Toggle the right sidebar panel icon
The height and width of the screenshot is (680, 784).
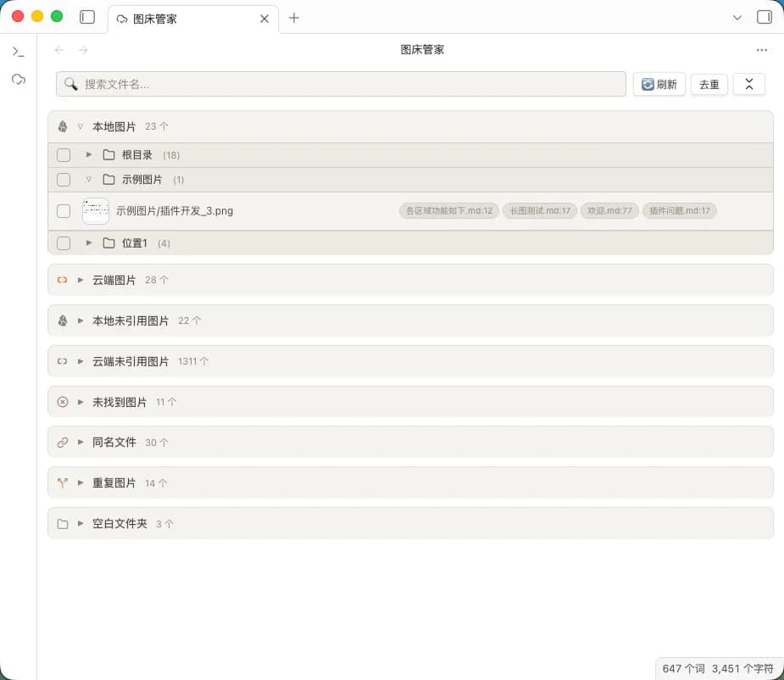[x=764, y=17]
